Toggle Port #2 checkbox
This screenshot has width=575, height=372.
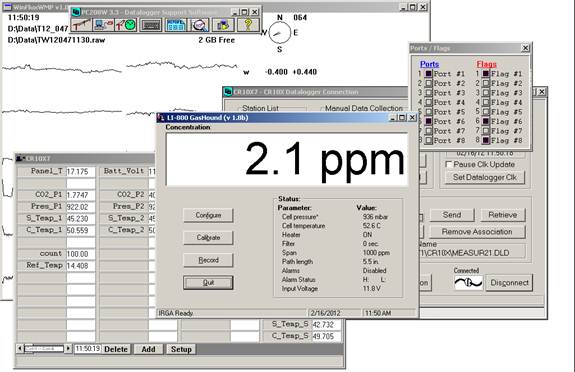pyautogui.click(x=428, y=83)
